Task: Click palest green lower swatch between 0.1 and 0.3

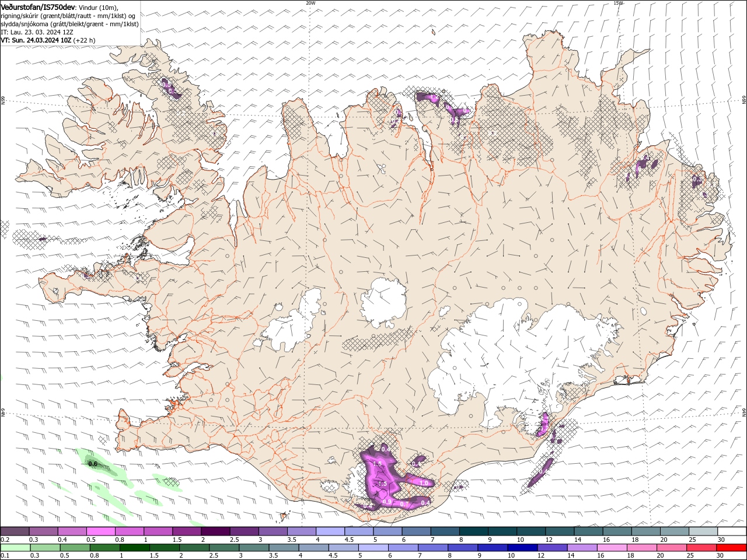Action: pos(15,548)
